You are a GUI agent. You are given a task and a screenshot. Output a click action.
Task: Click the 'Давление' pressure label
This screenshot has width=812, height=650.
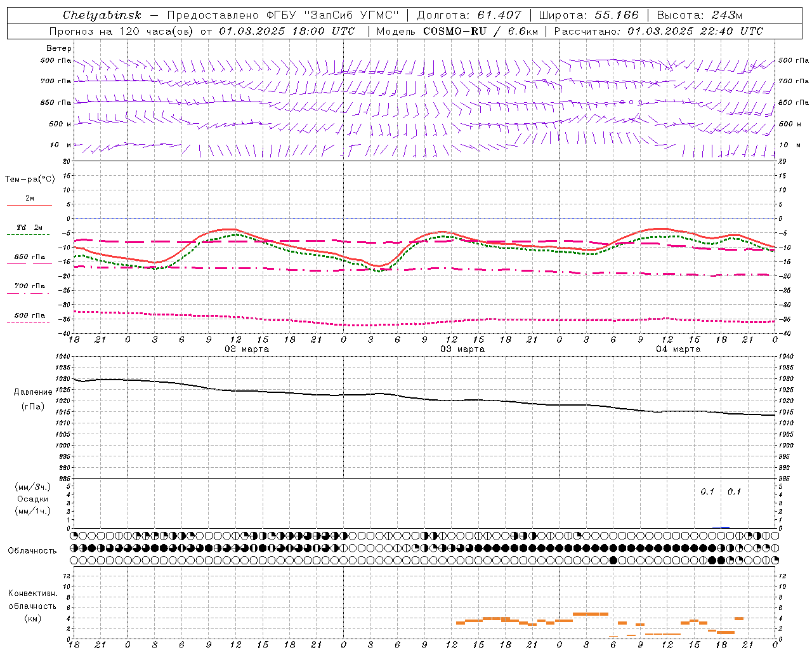tap(33, 392)
